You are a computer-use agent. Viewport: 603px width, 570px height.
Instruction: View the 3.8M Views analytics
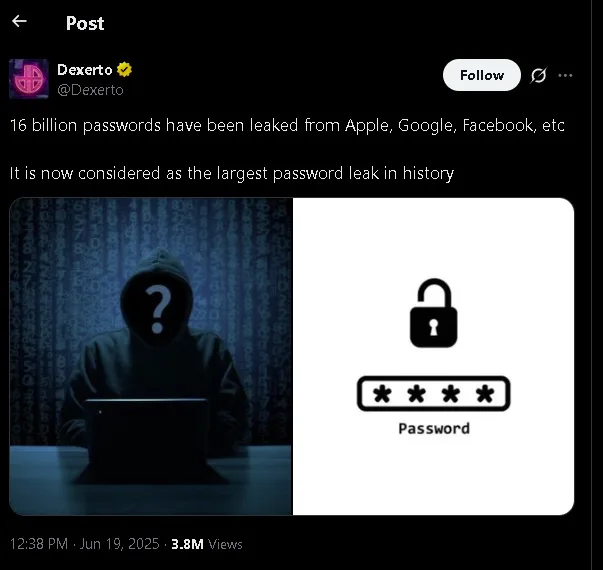click(x=207, y=544)
